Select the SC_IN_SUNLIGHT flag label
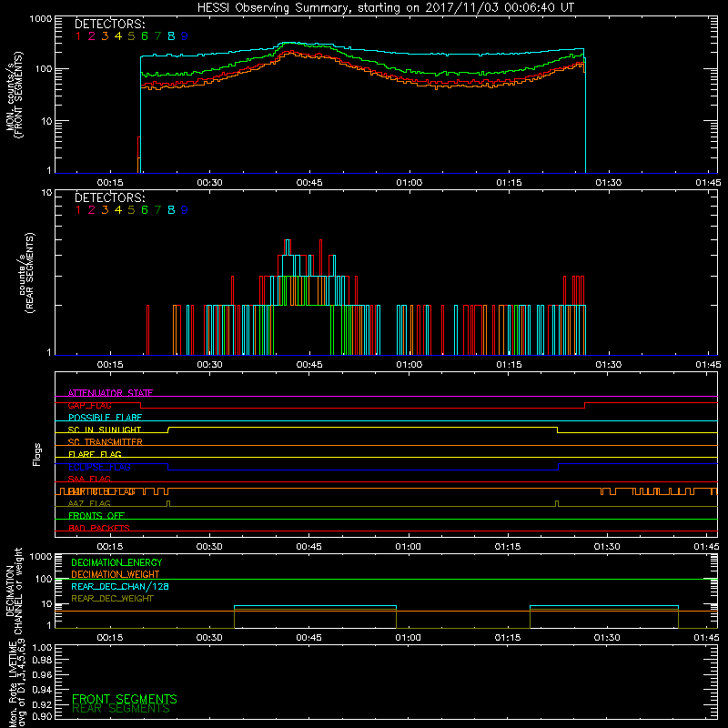The height and width of the screenshot is (728, 728). point(105,430)
